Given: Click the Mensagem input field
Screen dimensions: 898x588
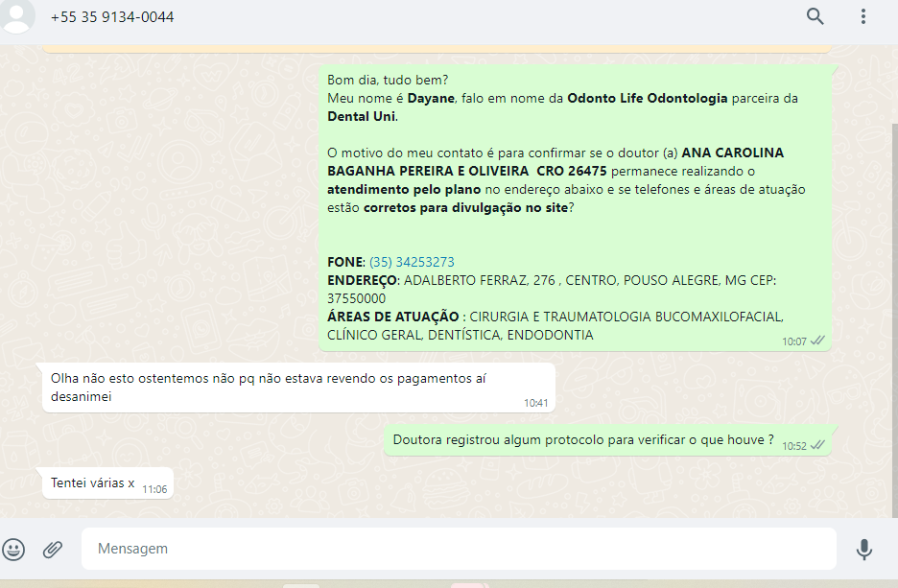Looking at the screenshot, I should [459, 549].
